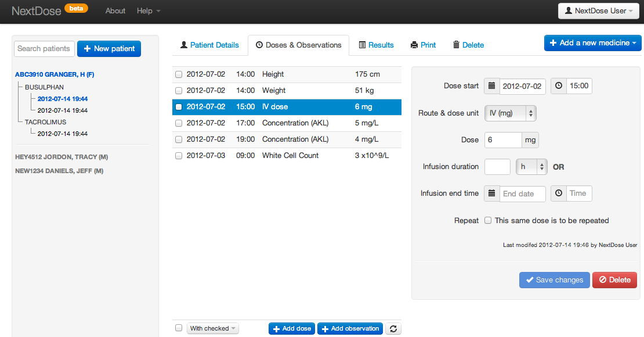644x337 pixels.
Task: Open the Dose start calendar icon
Action: tap(492, 86)
